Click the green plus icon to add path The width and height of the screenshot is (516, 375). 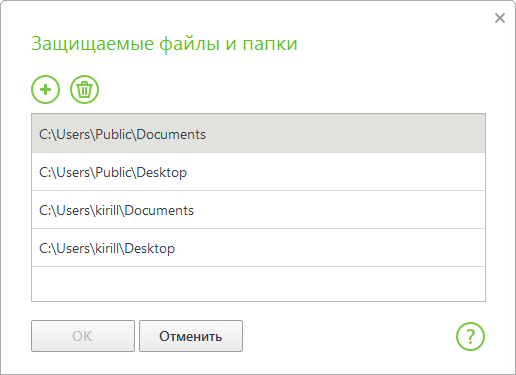click(45, 89)
